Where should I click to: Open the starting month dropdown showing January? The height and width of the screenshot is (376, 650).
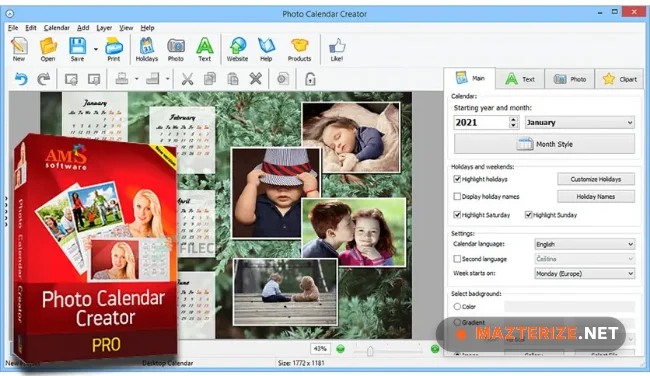580,122
